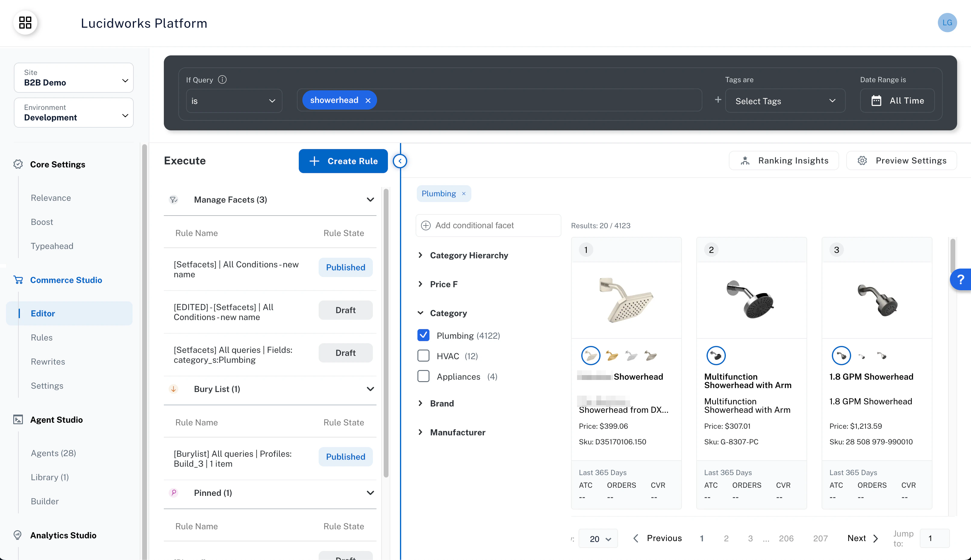971x560 pixels.
Task: Click the Create Rule button
Action: coord(343,161)
